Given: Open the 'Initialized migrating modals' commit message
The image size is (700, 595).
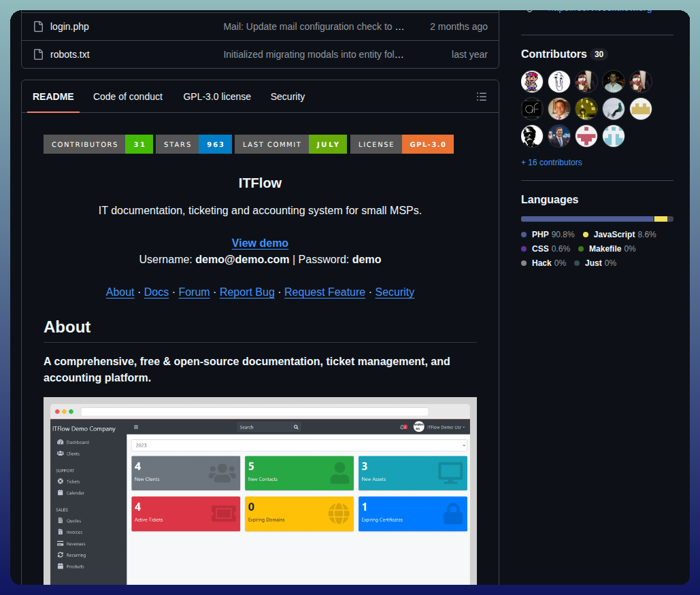Looking at the screenshot, I should click(314, 54).
